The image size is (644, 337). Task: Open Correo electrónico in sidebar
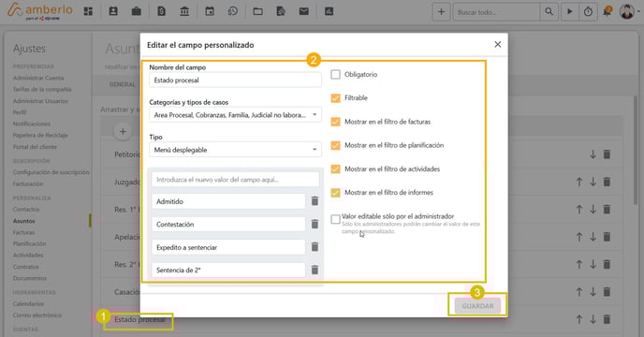37,315
